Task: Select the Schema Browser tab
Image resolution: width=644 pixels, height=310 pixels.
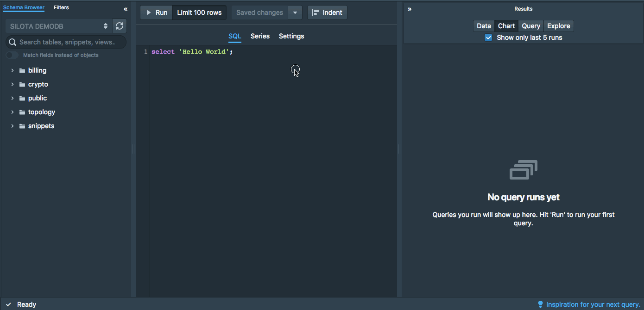Action: (24, 8)
